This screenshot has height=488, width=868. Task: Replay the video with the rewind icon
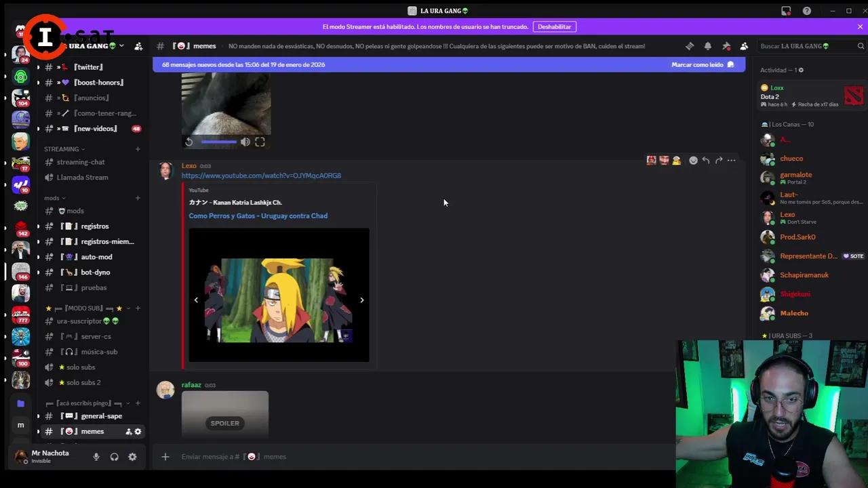tap(189, 142)
